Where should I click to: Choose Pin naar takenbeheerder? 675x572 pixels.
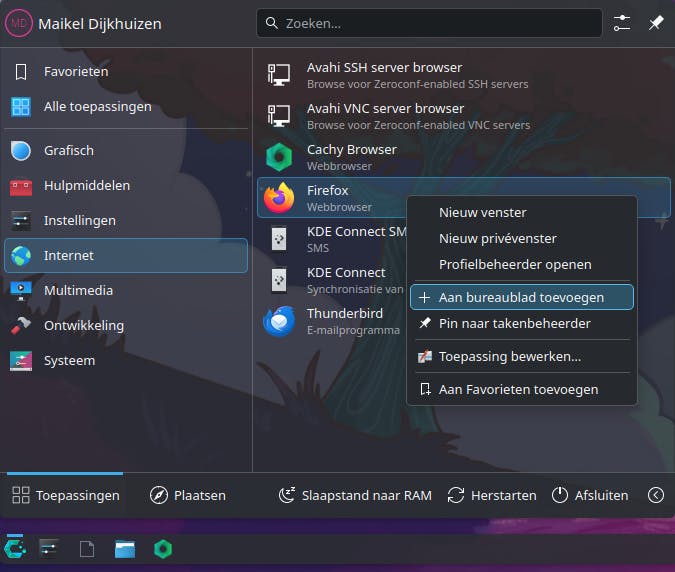click(x=522, y=323)
